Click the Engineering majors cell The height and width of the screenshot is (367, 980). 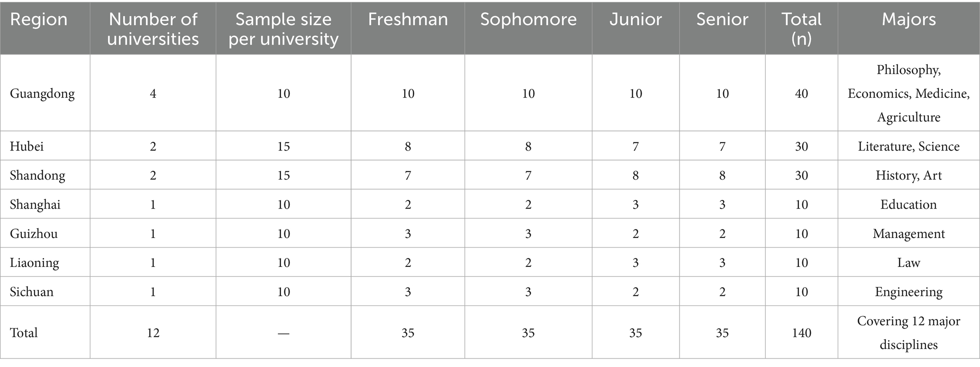point(908,292)
